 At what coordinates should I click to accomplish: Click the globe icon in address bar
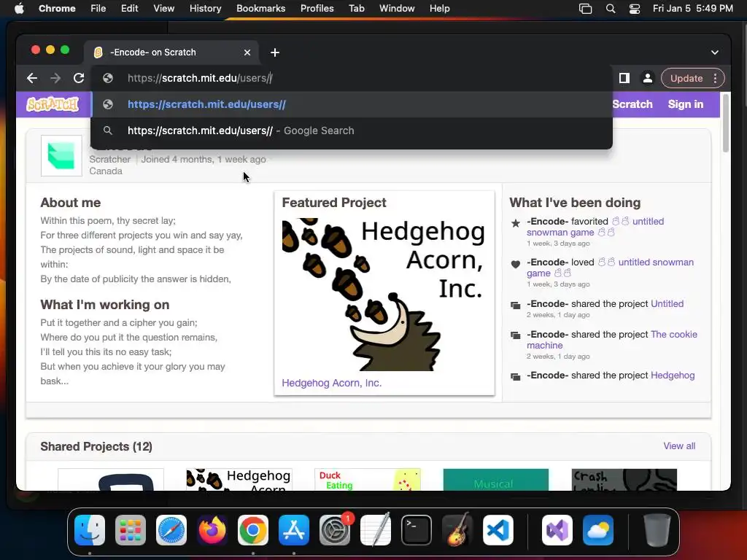[x=108, y=78]
